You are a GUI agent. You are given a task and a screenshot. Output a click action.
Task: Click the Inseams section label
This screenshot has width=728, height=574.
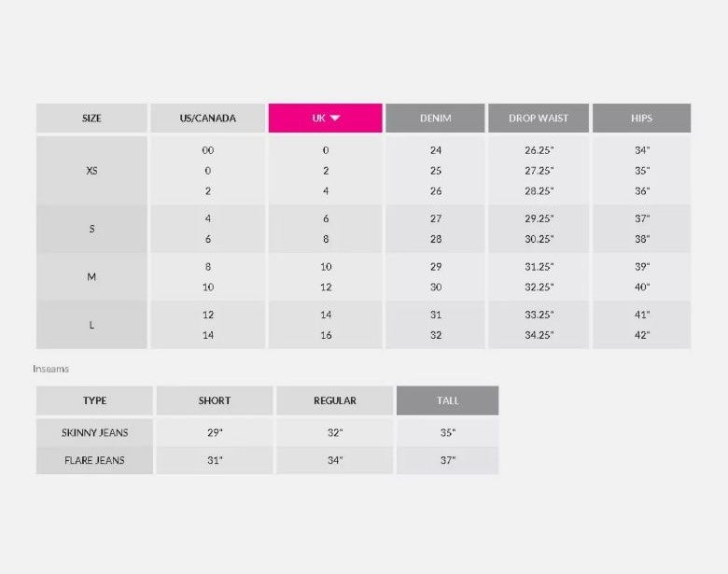(x=50, y=369)
